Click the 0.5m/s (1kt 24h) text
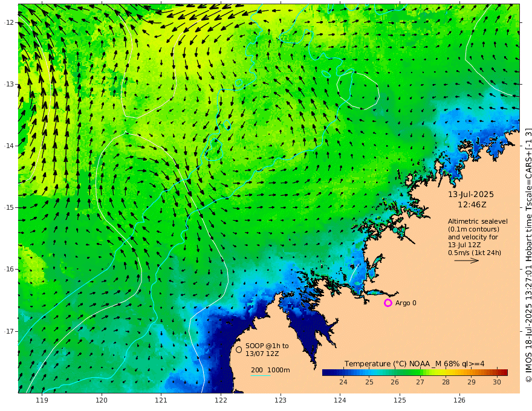The height and width of the screenshot is (411, 532). click(x=475, y=253)
